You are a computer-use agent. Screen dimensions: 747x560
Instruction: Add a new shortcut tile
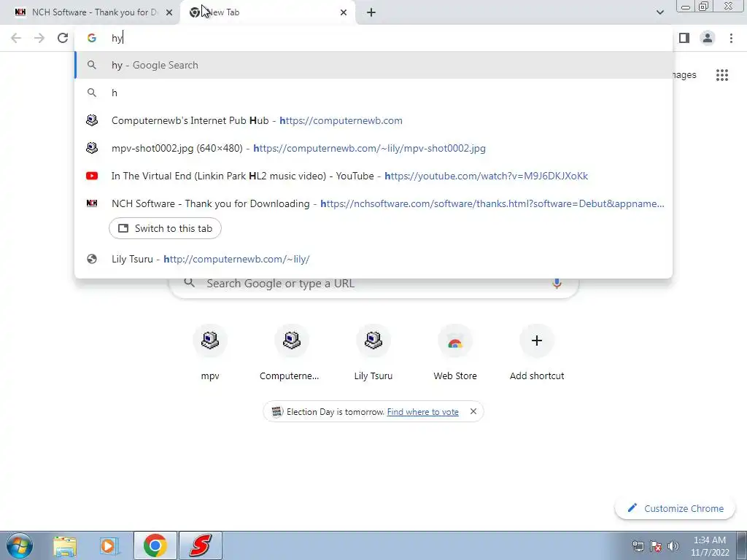coord(537,352)
